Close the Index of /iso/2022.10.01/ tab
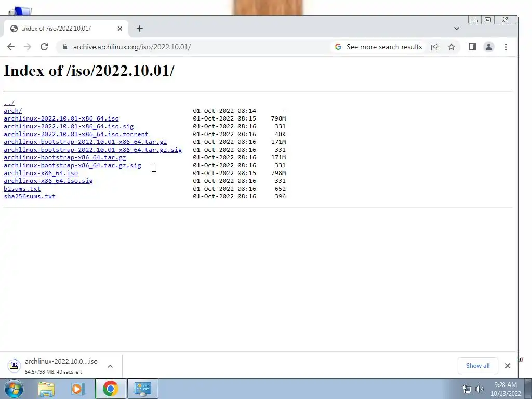This screenshot has height=399, width=532. (x=120, y=29)
